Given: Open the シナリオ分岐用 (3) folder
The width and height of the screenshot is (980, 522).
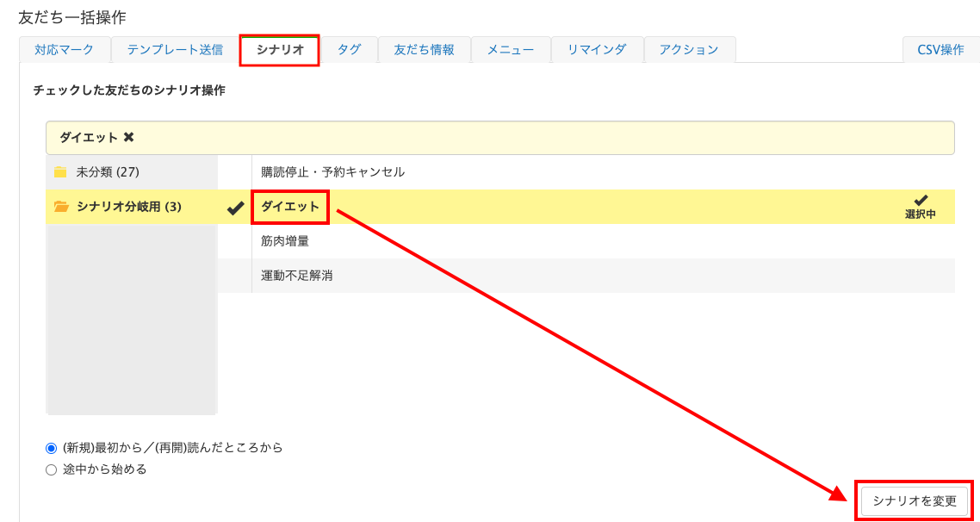Looking at the screenshot, I should click(128, 207).
